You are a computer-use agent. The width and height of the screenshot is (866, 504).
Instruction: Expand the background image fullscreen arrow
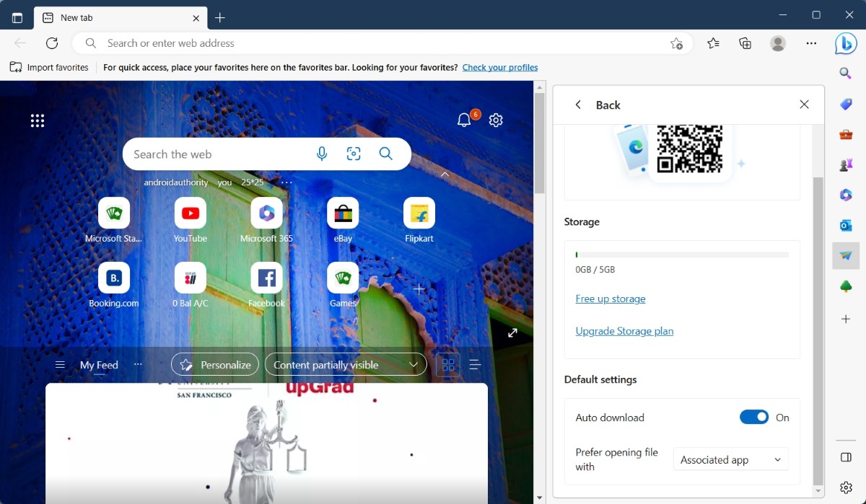512,332
